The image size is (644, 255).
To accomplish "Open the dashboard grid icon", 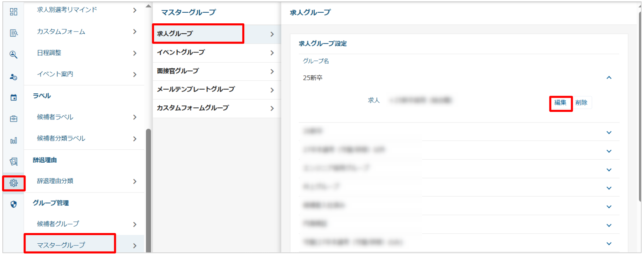I will (x=13, y=12).
